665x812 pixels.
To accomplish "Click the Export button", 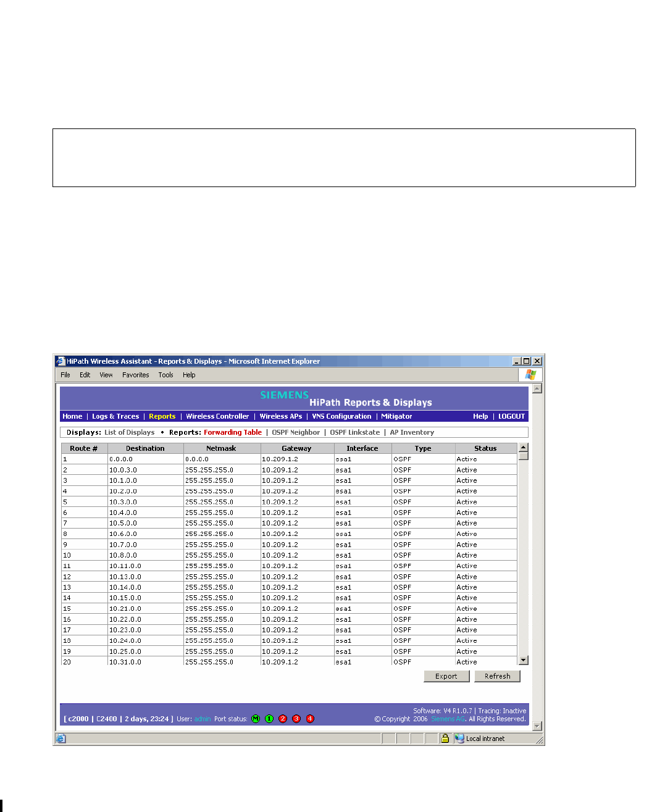I will pos(446,676).
